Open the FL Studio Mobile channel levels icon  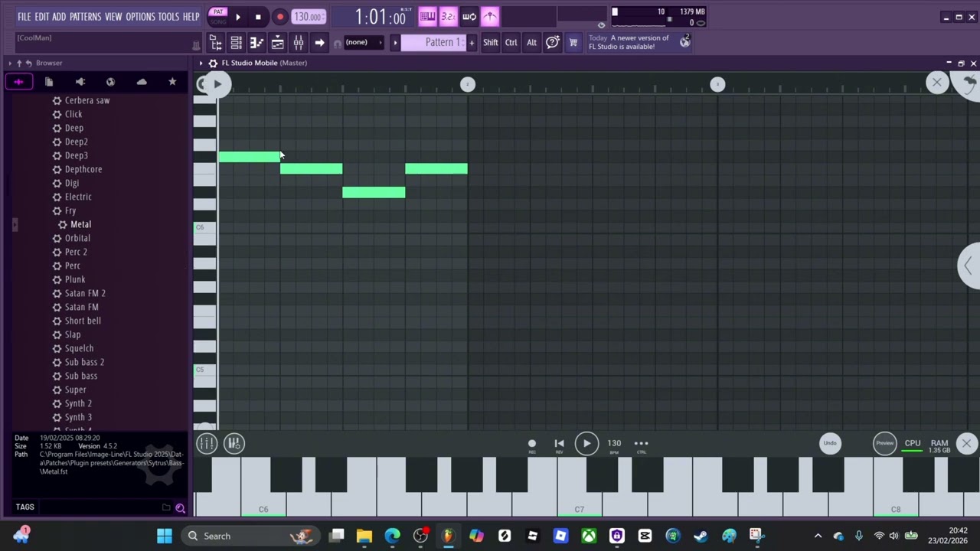pyautogui.click(x=234, y=443)
